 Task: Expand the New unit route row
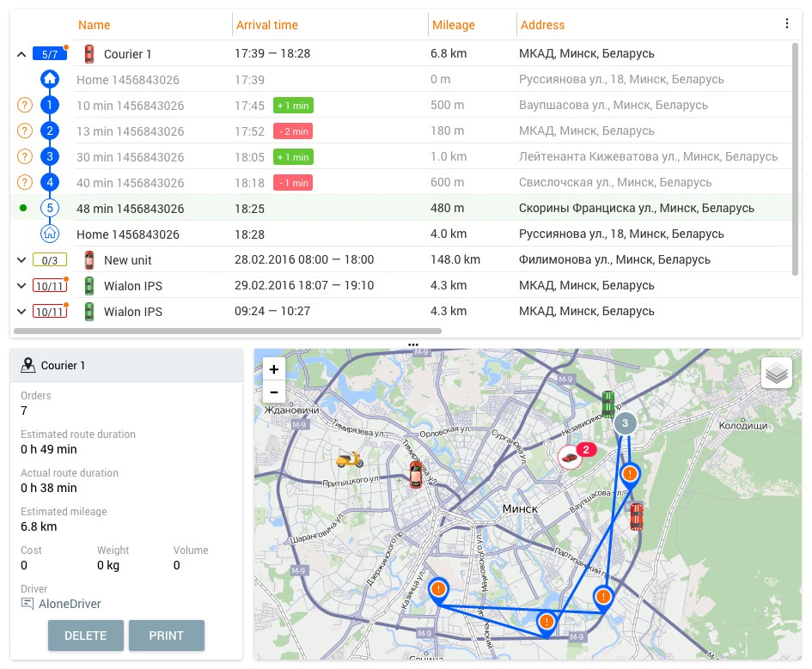tap(21, 259)
